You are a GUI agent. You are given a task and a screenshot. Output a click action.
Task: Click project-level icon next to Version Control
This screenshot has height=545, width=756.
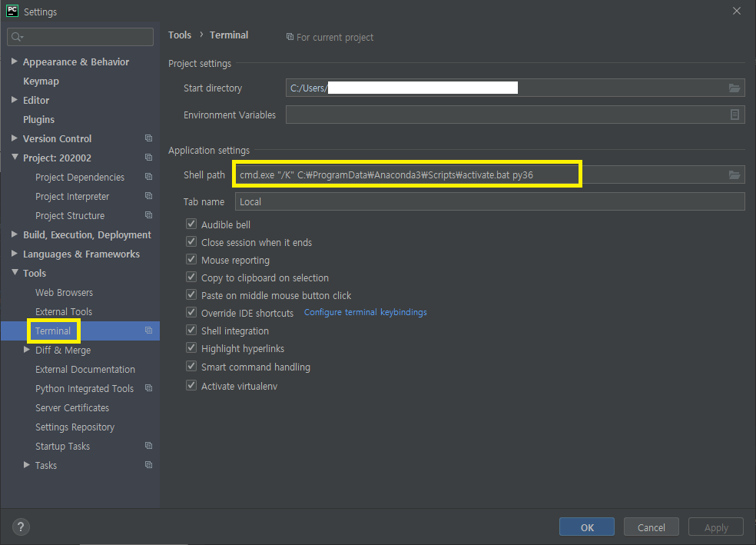tap(148, 138)
